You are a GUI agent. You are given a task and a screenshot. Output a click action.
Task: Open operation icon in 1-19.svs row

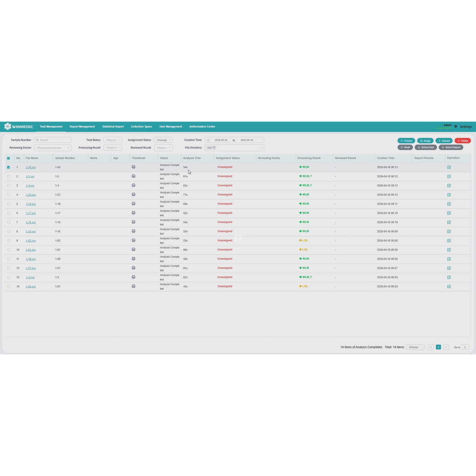pos(449,204)
